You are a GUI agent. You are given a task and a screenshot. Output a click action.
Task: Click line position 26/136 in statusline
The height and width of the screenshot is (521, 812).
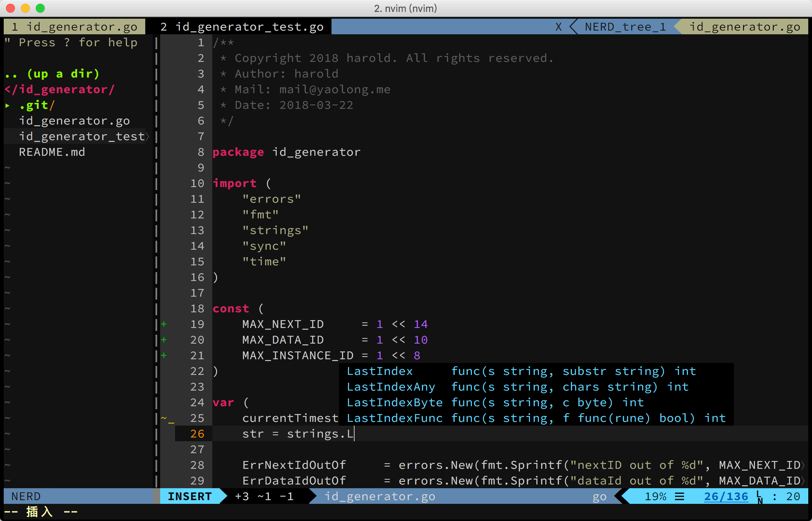point(726,496)
